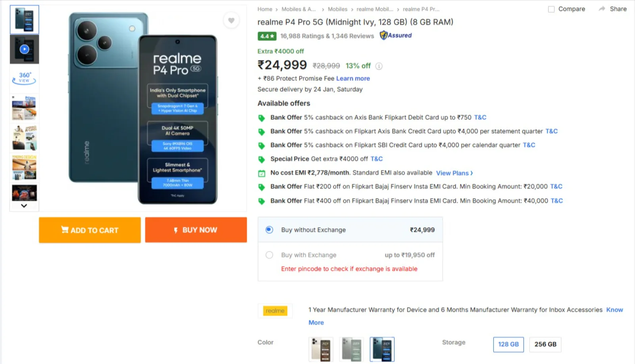635x364 pixels.
Task: Click the wishlist heart icon
Action: [x=231, y=21]
